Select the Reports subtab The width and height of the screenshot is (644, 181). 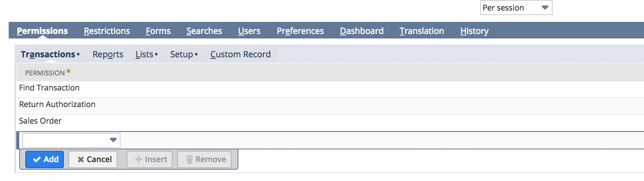[108, 55]
